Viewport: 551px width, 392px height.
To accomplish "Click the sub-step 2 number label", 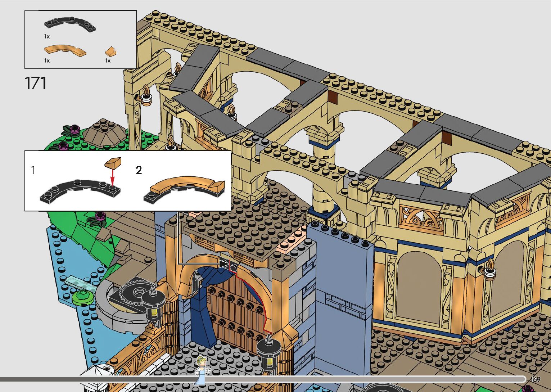I will pos(139,170).
